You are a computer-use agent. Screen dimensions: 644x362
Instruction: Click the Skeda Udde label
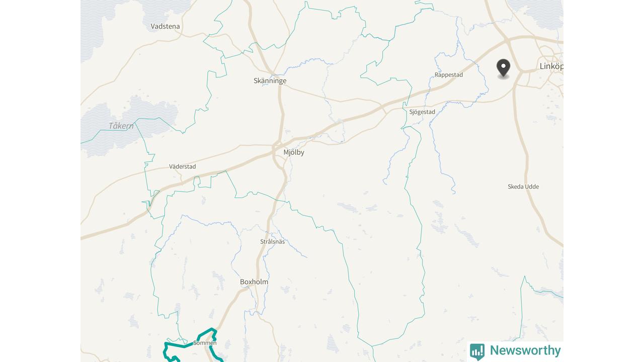[x=523, y=187]
